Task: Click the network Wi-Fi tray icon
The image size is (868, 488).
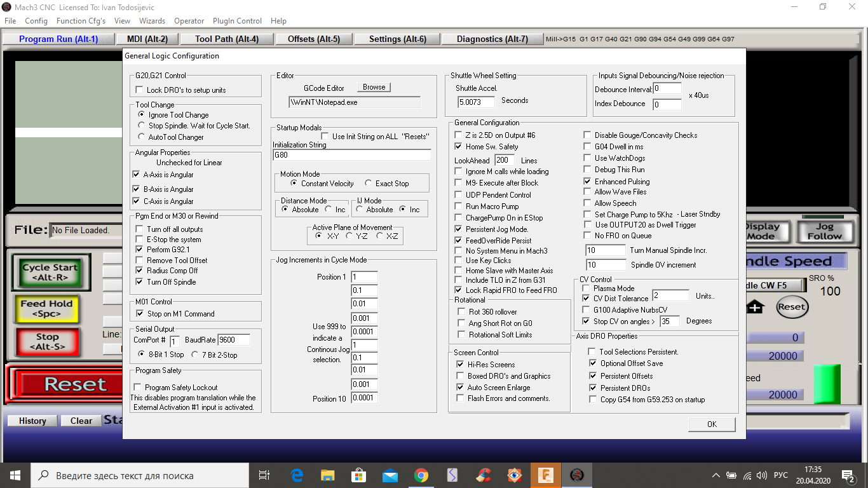Action: click(747, 475)
